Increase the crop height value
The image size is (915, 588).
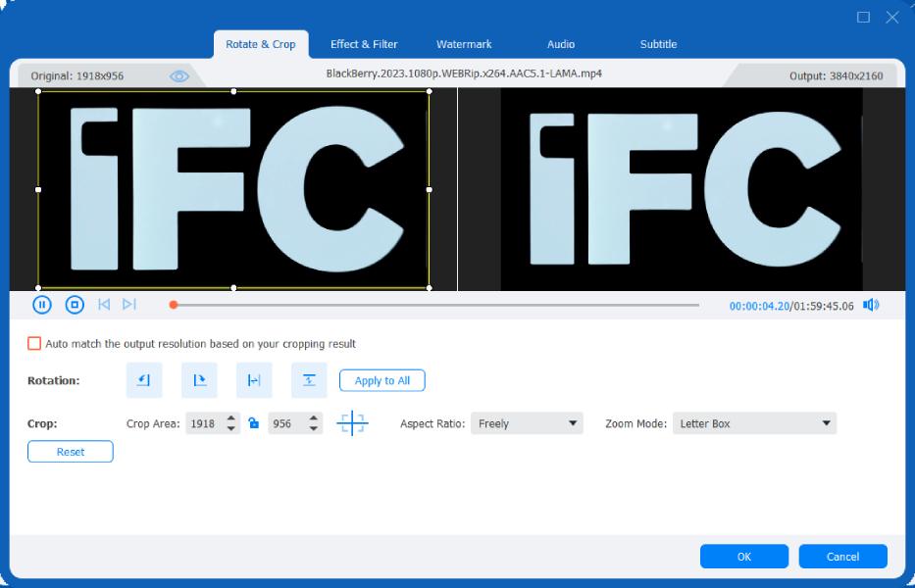(314, 418)
